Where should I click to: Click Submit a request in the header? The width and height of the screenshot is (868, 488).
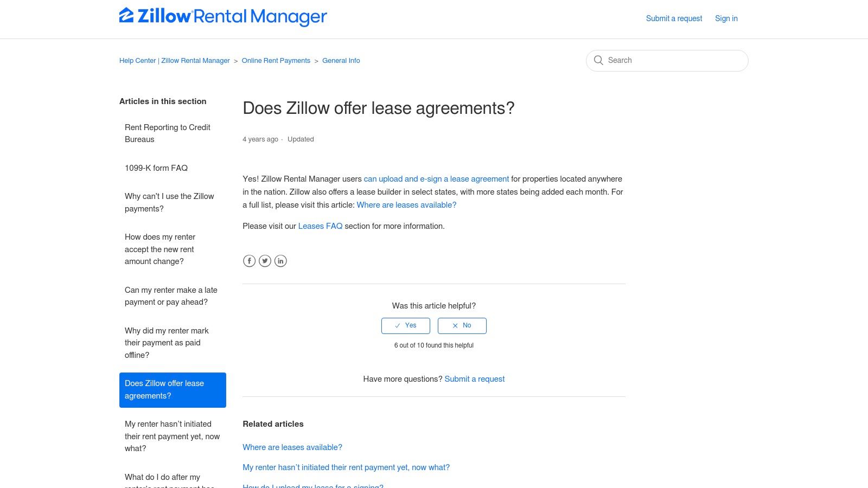[673, 18]
